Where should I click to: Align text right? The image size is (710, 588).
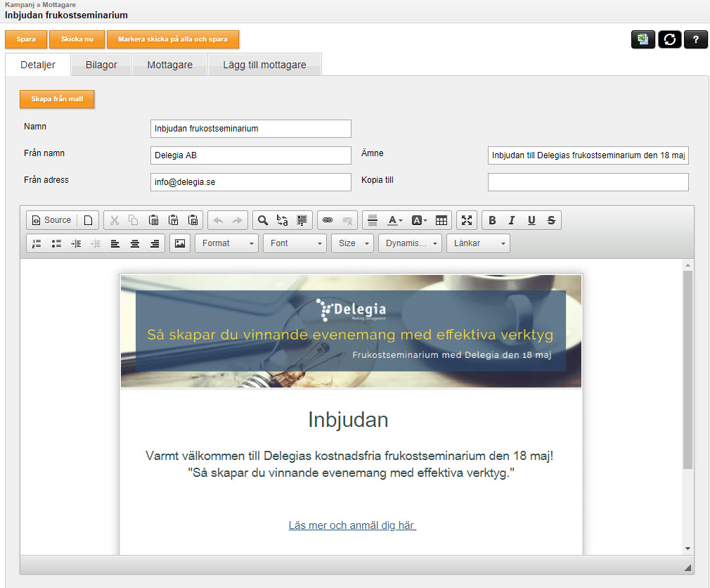pyautogui.click(x=155, y=243)
